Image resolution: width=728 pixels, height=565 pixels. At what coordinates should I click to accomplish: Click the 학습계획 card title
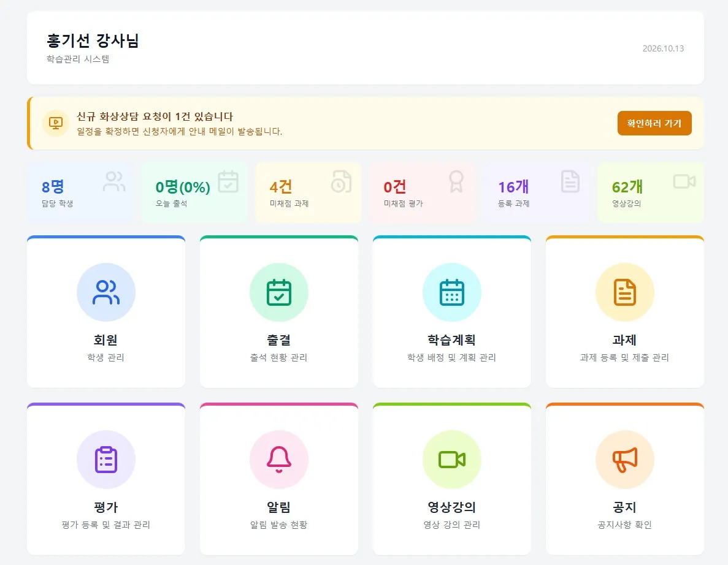[x=452, y=340]
